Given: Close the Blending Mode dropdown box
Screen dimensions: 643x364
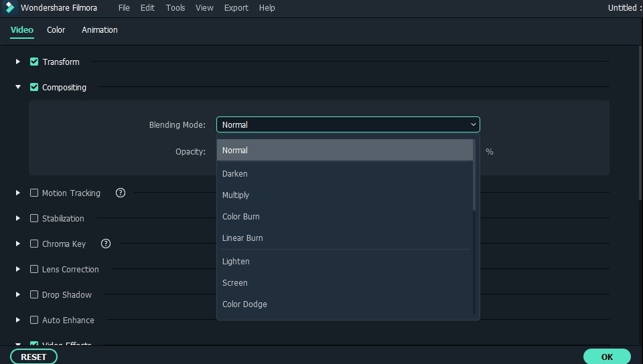Looking at the screenshot, I should [x=348, y=124].
